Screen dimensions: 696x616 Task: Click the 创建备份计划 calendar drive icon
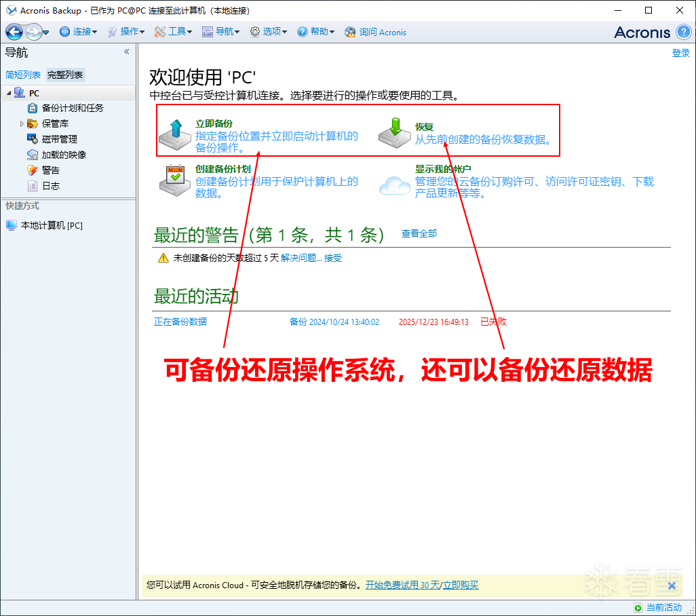[175, 180]
